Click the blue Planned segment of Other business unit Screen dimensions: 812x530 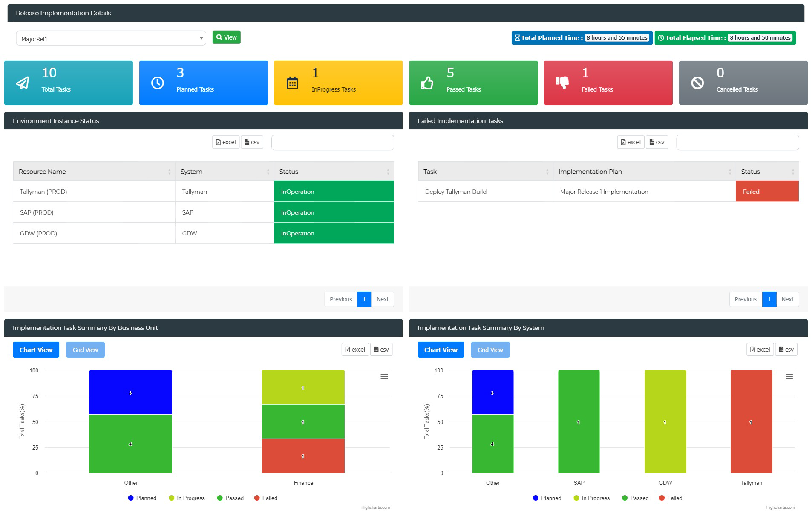pyautogui.click(x=131, y=392)
